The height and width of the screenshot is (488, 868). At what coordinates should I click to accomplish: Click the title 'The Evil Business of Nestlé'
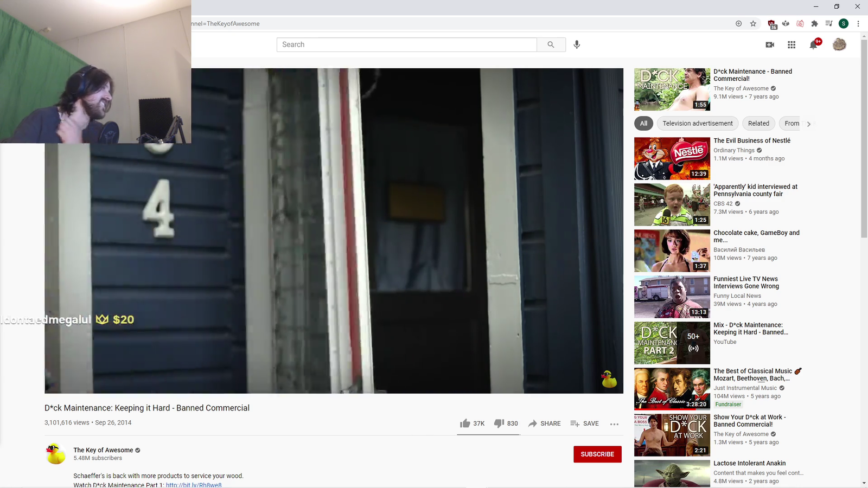[x=752, y=140]
